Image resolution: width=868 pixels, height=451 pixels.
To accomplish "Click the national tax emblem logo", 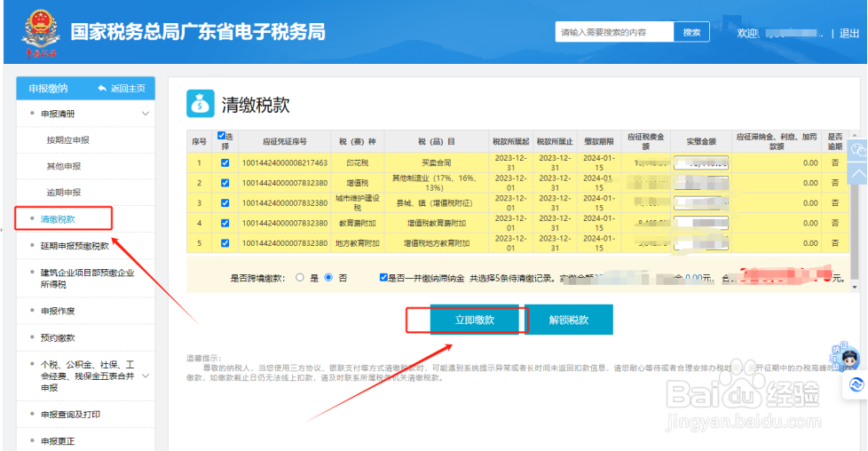I will tap(40, 32).
